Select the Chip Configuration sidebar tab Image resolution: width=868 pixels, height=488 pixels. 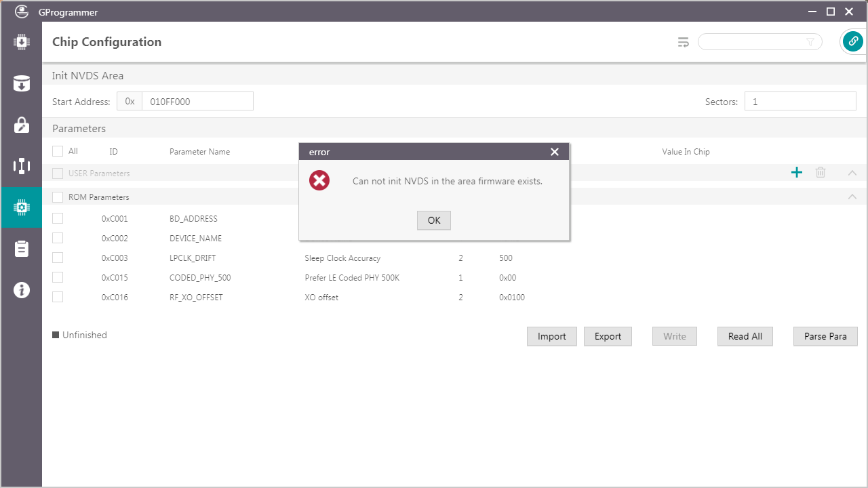click(x=21, y=207)
